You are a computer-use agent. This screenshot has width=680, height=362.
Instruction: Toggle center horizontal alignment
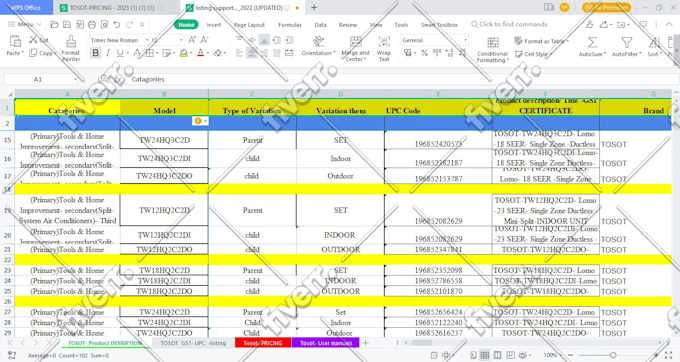point(252,53)
